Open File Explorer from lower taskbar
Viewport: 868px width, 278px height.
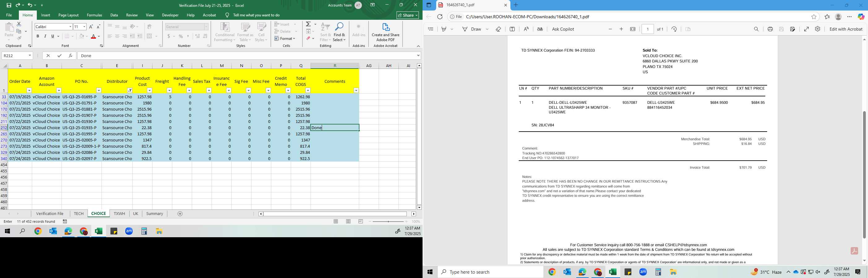pyautogui.click(x=673, y=272)
